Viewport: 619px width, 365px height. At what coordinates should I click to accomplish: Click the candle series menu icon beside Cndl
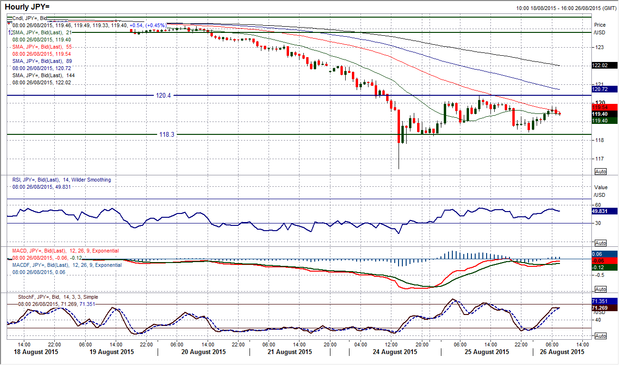(9, 18)
